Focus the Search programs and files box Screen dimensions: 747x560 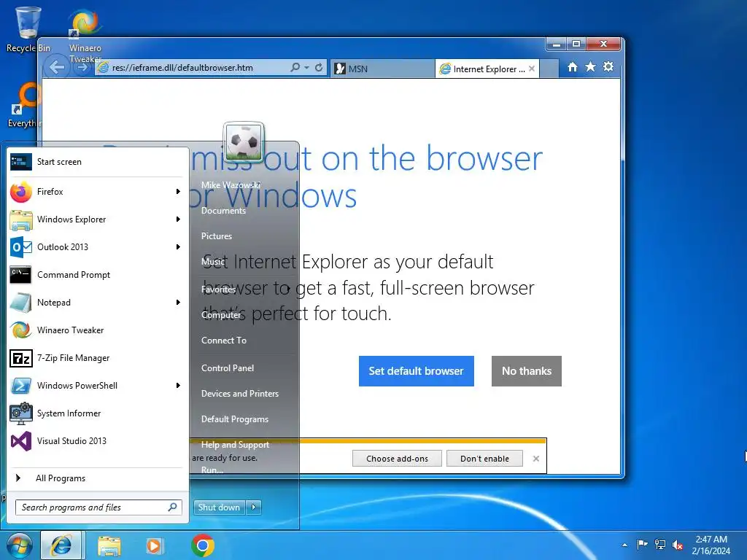[x=98, y=507]
